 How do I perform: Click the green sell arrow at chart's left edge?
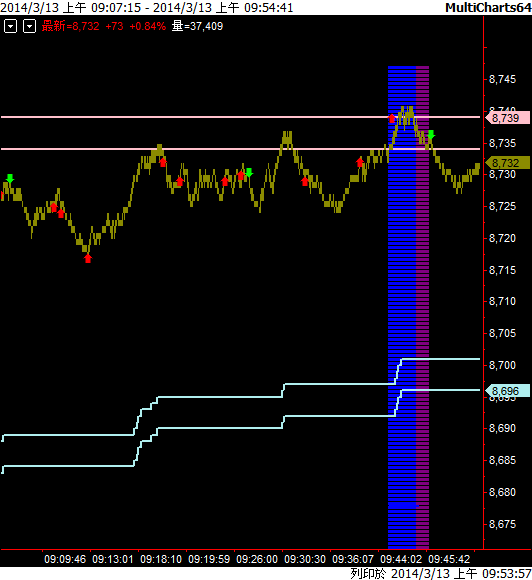[10, 178]
